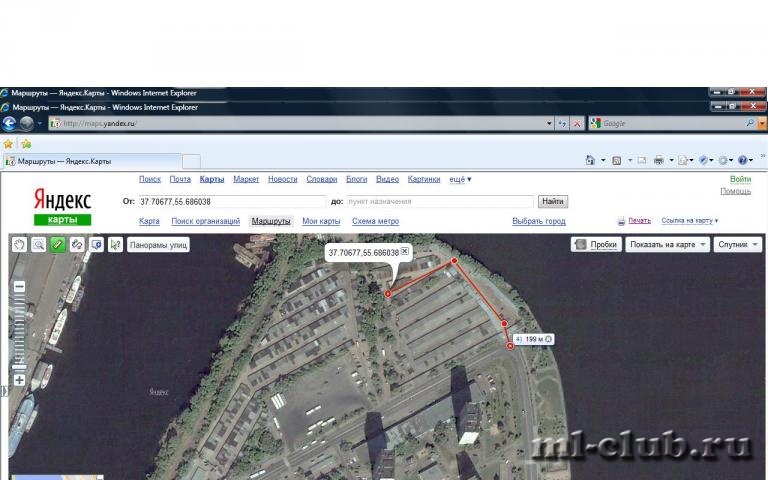Expand the ещё services menu
The image size is (768, 480).
[460, 179]
